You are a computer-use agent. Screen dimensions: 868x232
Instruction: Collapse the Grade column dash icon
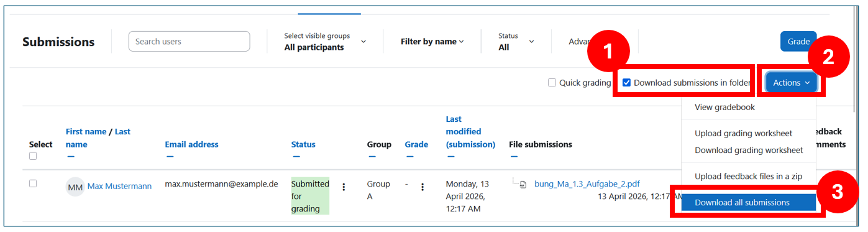[409, 156]
